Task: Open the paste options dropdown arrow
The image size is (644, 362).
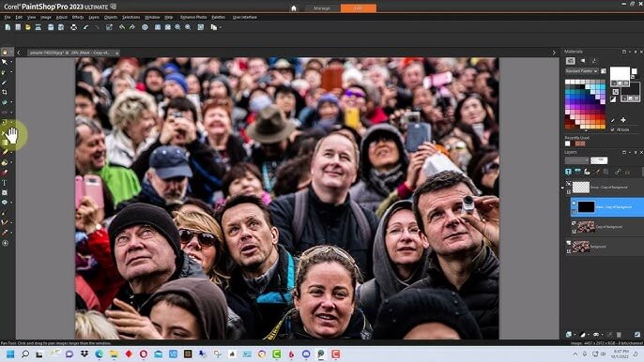Action: pyautogui.click(x=221, y=27)
